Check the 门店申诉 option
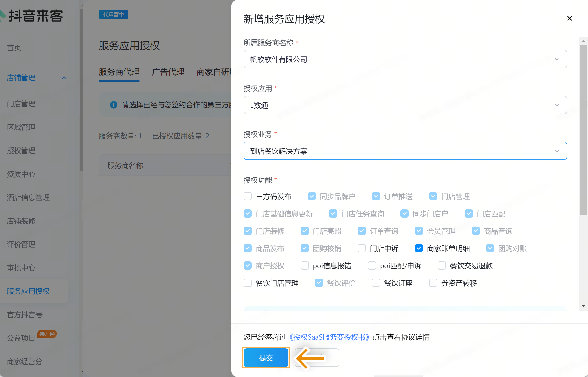 [x=362, y=248]
